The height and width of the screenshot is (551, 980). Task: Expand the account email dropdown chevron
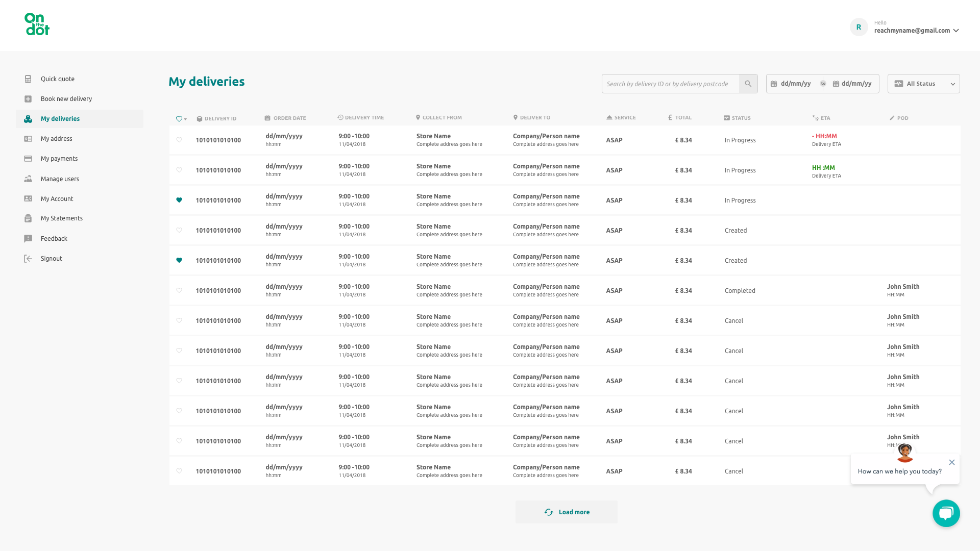(x=956, y=31)
